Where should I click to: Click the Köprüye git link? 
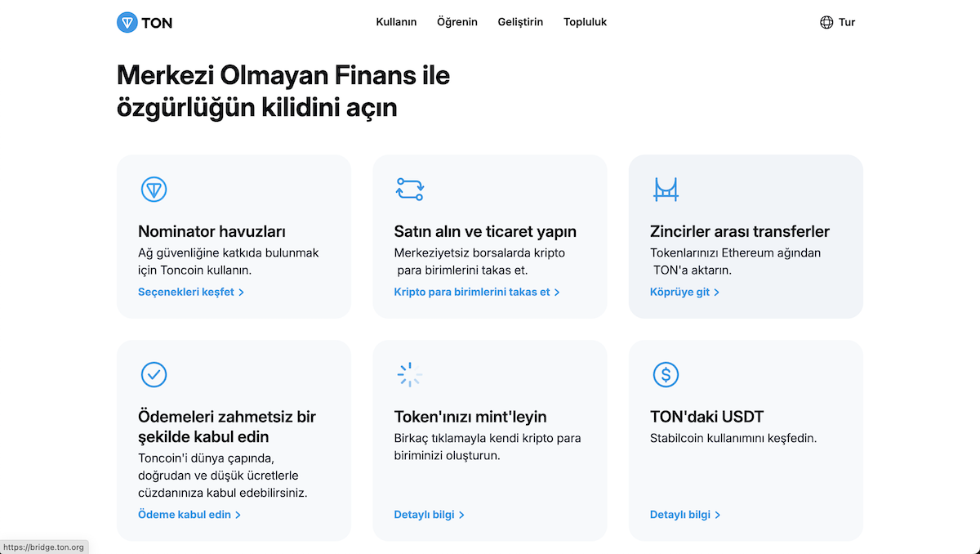tap(680, 291)
